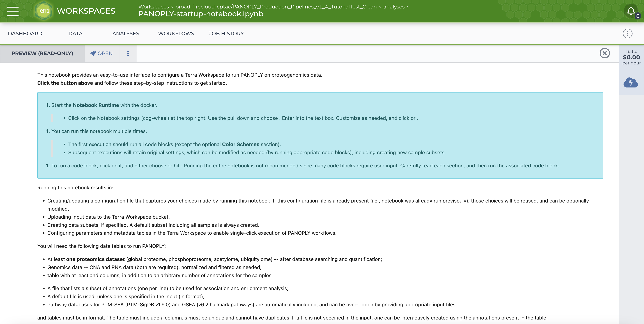The image size is (644, 324).
Task: Open the broad-firecloud-cptac workspace breadcrumb link
Action: [276, 7]
